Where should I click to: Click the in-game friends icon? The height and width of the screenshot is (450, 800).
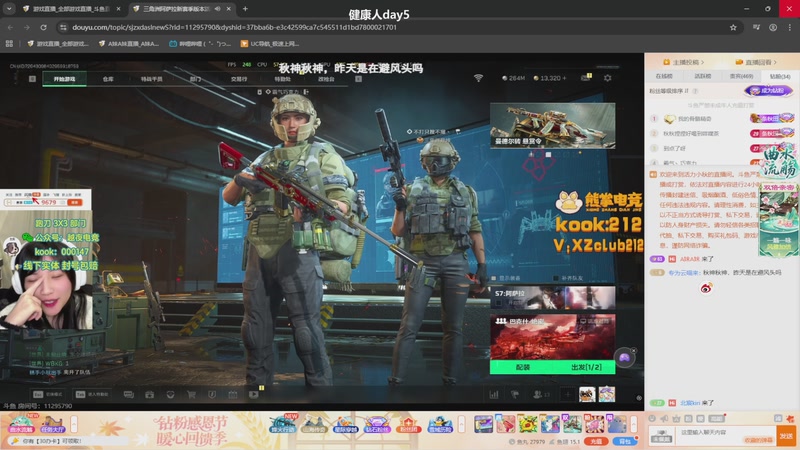(x=541, y=394)
